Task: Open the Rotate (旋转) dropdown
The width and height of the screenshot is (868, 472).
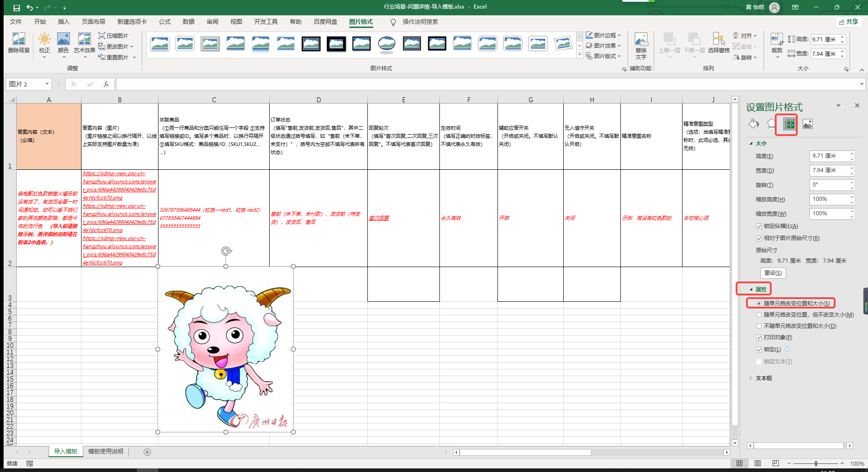Action: (746, 57)
